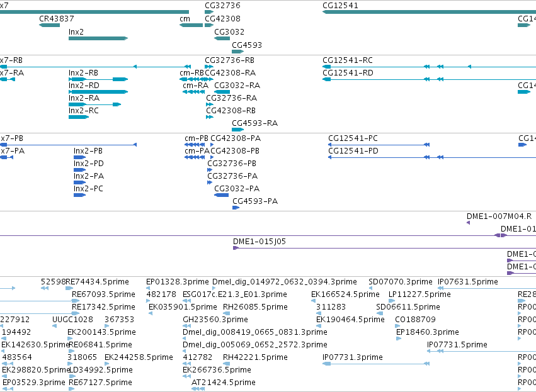This screenshot has width=536, height=392.
Task: Open the CG32736-RB transcript
Action: point(209,67)
